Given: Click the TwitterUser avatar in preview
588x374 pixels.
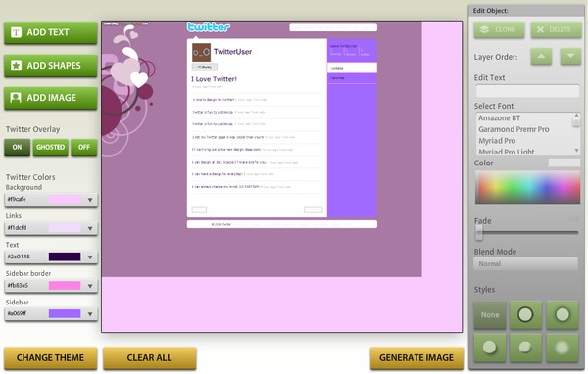Looking at the screenshot, I should (201, 53).
